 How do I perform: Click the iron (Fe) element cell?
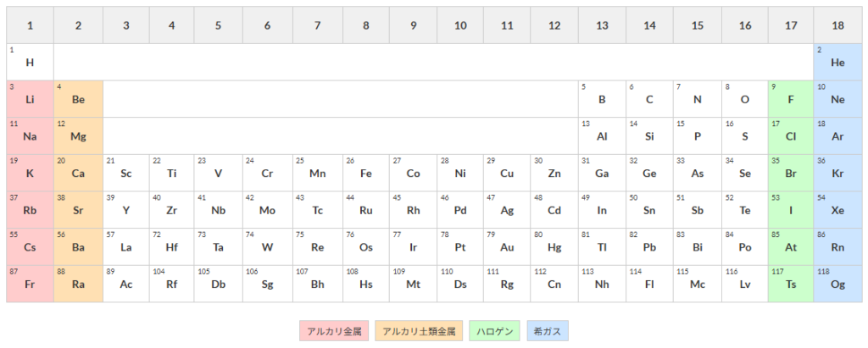[366, 173]
